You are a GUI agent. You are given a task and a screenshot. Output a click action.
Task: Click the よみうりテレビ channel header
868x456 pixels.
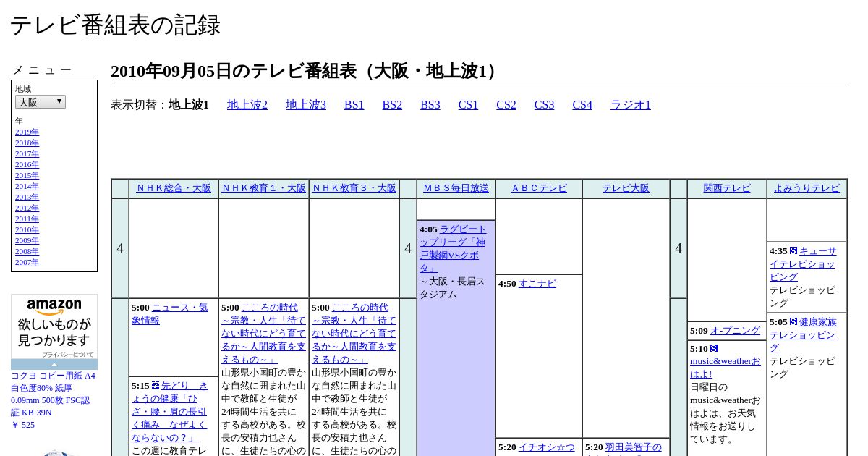coord(807,188)
